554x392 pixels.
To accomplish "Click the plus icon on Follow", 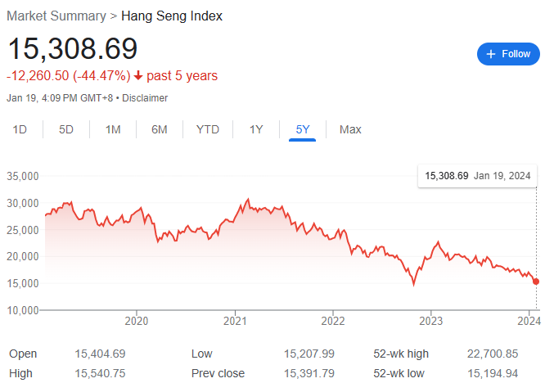I will pos(491,54).
